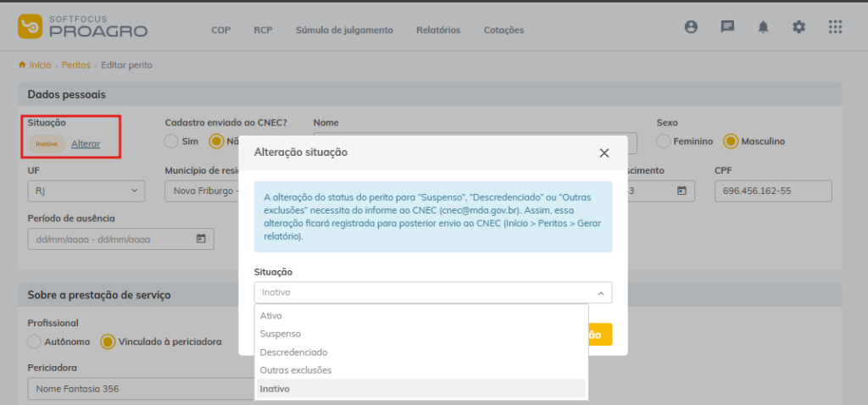Image resolution: width=868 pixels, height=405 pixels.
Task: Select Sim for Cadastro enviado ao CNEC
Action: click(x=172, y=141)
